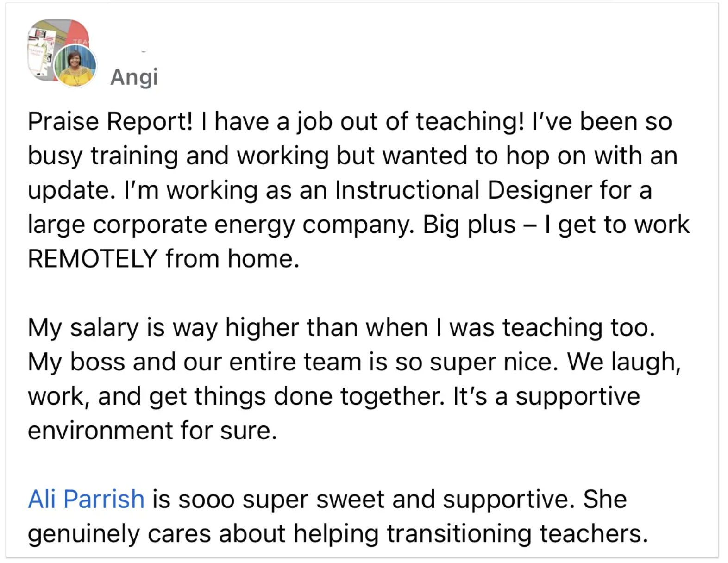Open Angi's profile from her name

pos(134,77)
